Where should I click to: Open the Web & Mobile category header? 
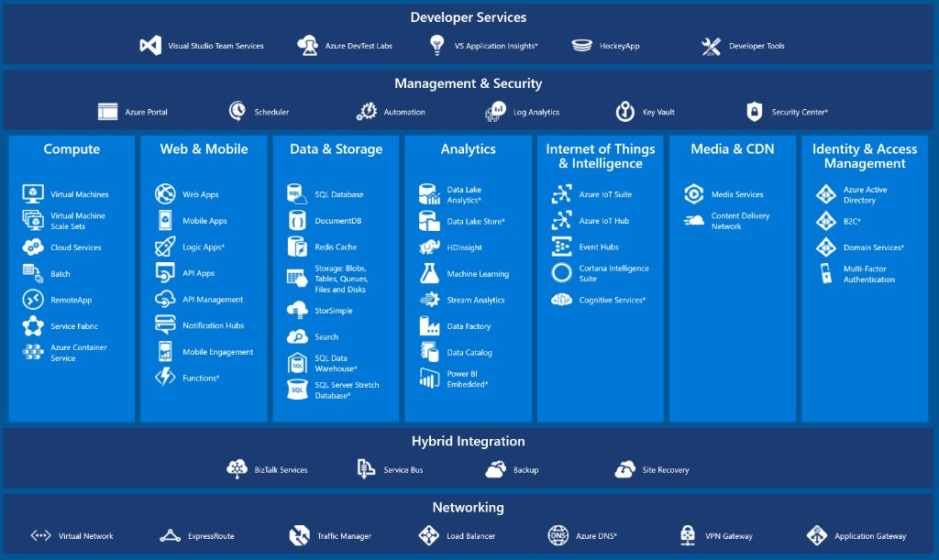click(x=204, y=149)
